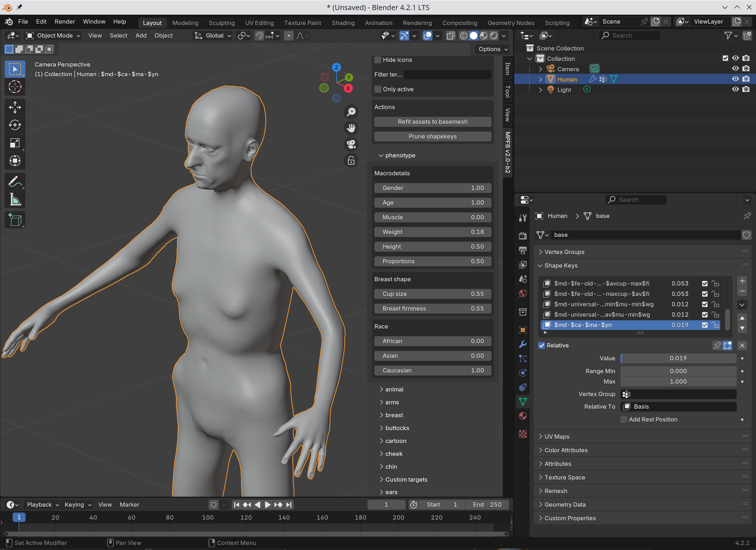Activate the Move tool
This screenshot has width=756, height=550.
[15, 107]
